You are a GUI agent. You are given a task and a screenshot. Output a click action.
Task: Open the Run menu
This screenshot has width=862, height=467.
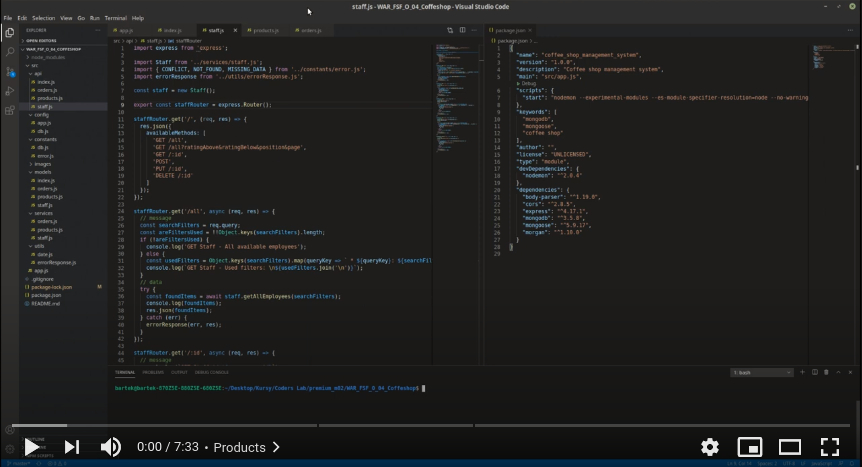click(95, 18)
